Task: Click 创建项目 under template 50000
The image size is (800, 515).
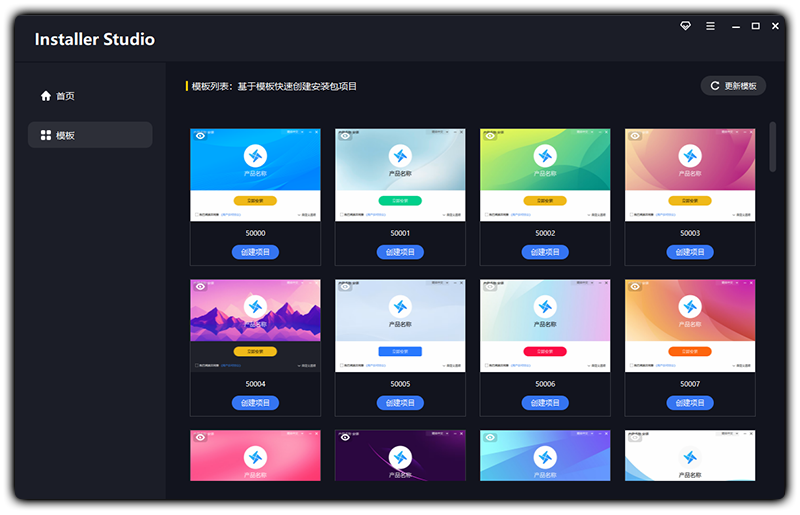Action: click(255, 252)
